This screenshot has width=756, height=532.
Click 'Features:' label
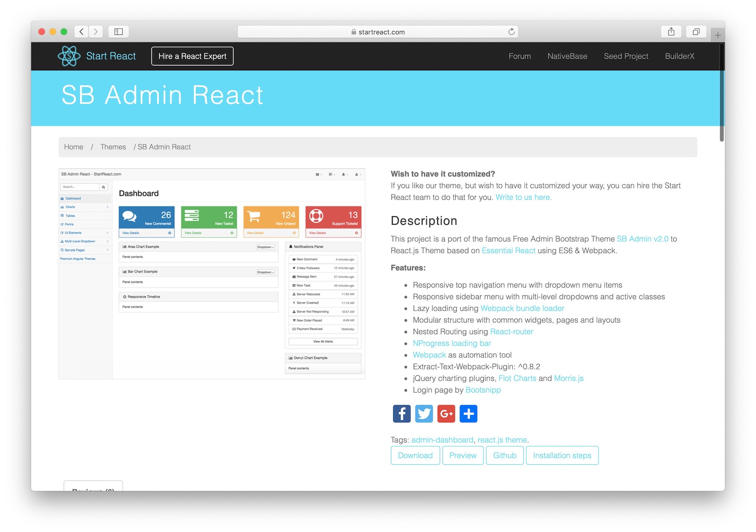[408, 268]
